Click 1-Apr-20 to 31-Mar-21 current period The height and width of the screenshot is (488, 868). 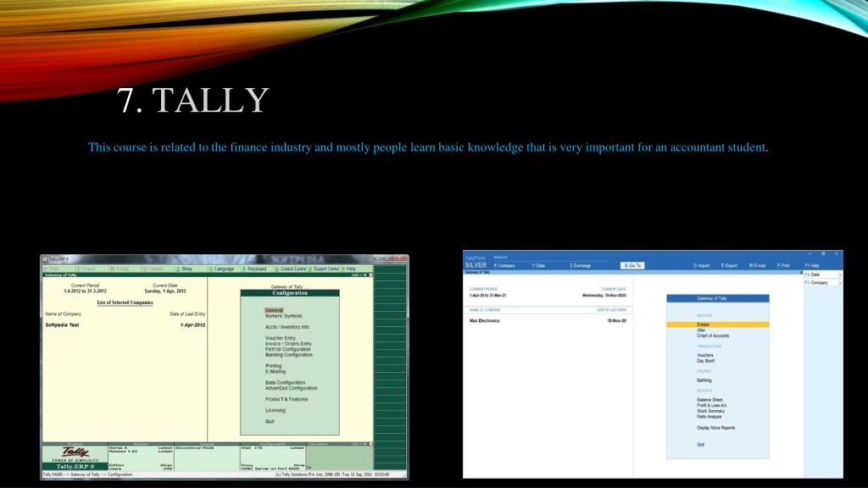click(x=487, y=296)
